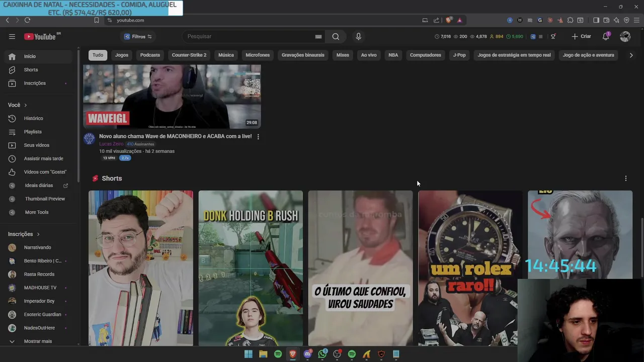Open the Brave wallet icon
Screen dimensions: 644x362
tap(606, 20)
